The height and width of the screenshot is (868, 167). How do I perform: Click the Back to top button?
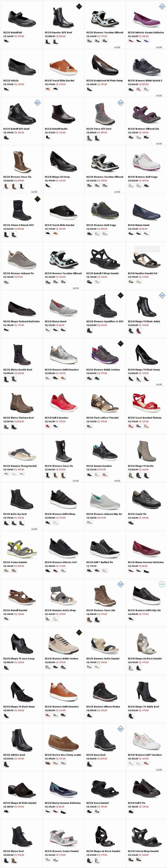[x=147, y=249]
